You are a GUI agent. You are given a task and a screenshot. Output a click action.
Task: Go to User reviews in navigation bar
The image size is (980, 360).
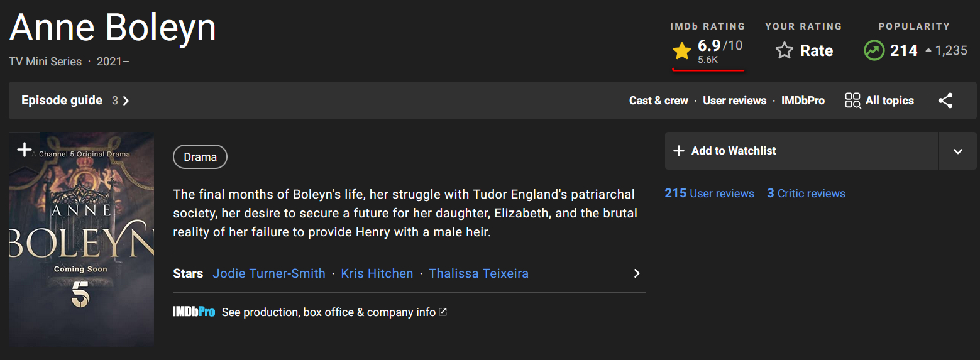click(734, 101)
